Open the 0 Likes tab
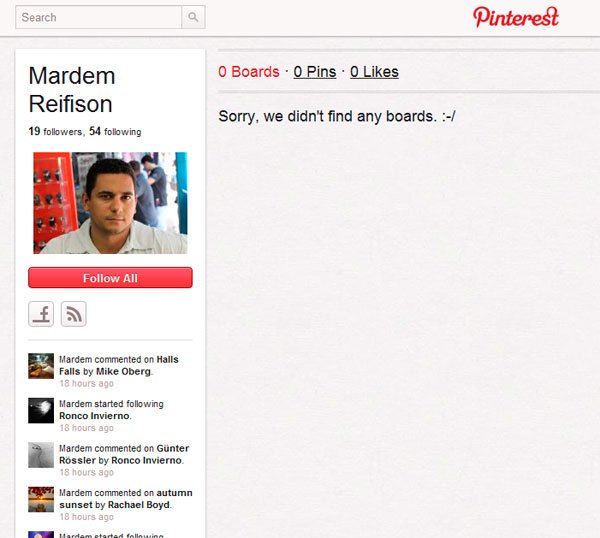Viewport: 600px width, 538px height. point(374,72)
